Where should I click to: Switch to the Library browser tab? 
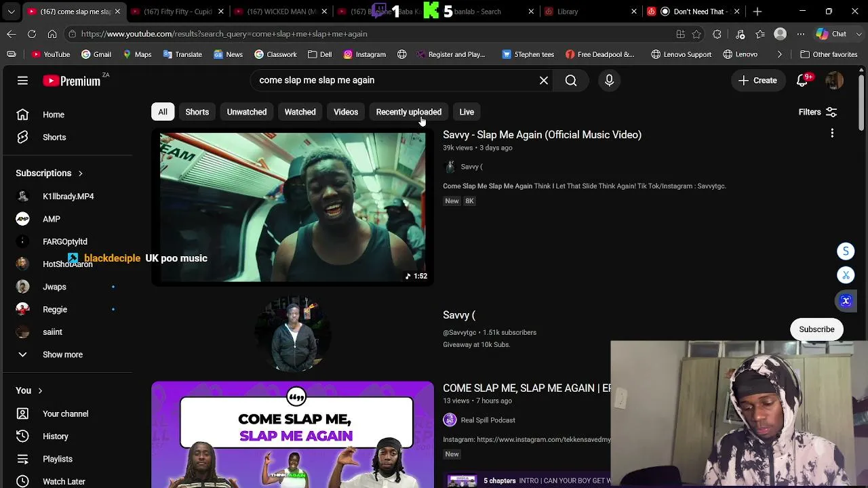point(589,12)
